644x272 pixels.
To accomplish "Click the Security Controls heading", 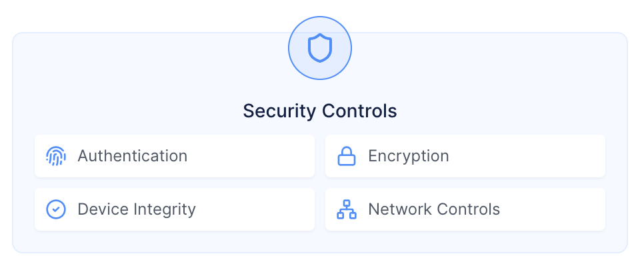I will pyautogui.click(x=320, y=111).
